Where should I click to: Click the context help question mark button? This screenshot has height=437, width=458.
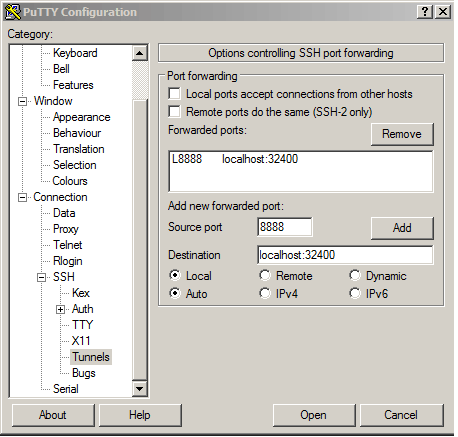(425, 12)
